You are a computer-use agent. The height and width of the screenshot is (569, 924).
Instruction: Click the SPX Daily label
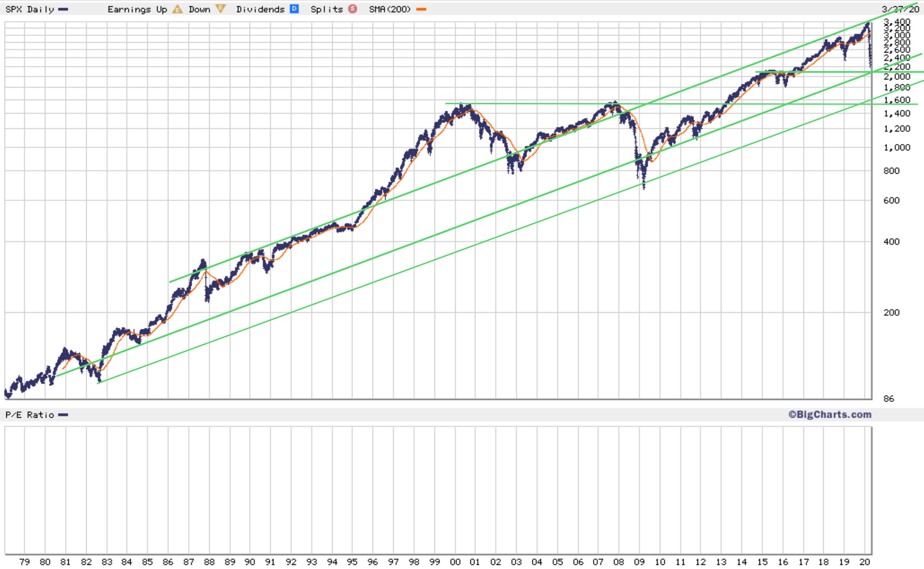[30, 10]
